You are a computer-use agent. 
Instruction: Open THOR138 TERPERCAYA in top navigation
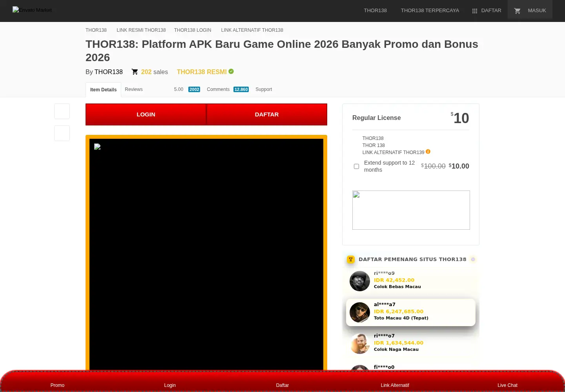tap(430, 11)
